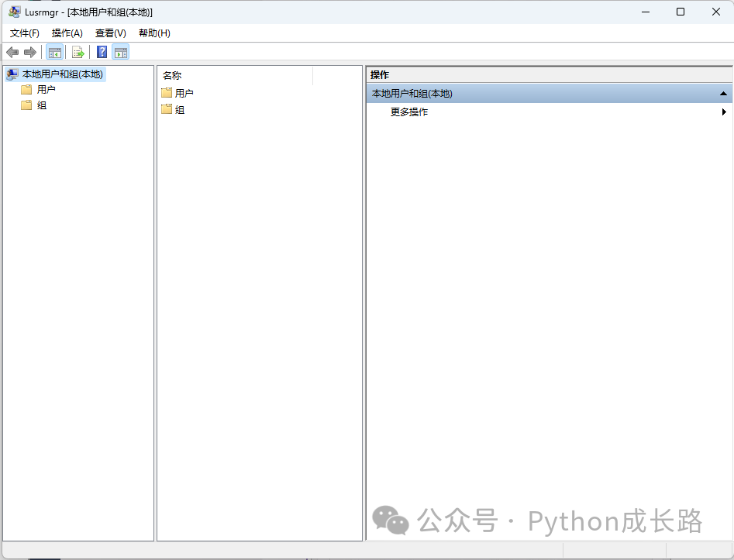Toggle the show/hide console tree button
This screenshot has width=734, height=560.
pos(54,52)
